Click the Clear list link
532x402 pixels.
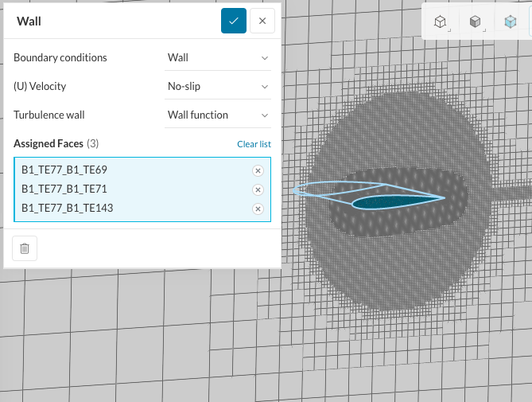254,144
